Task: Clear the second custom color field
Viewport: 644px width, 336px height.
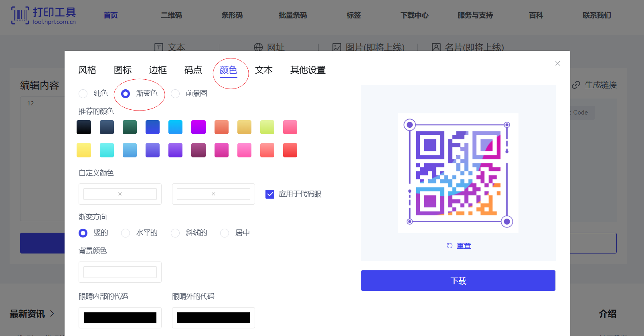Action: [x=213, y=194]
